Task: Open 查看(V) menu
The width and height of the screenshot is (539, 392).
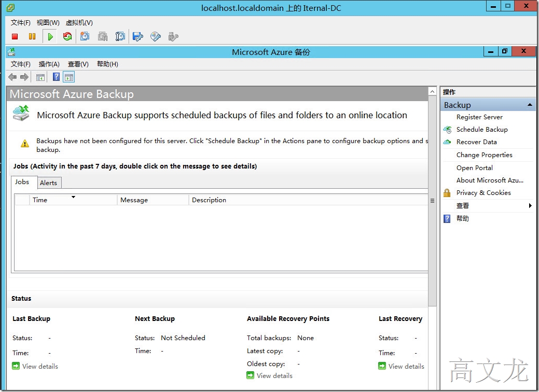Action: [x=78, y=64]
